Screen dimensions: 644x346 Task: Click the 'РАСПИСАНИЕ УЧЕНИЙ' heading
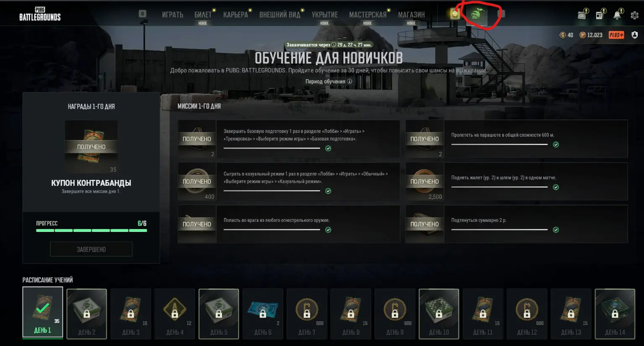[x=47, y=280]
